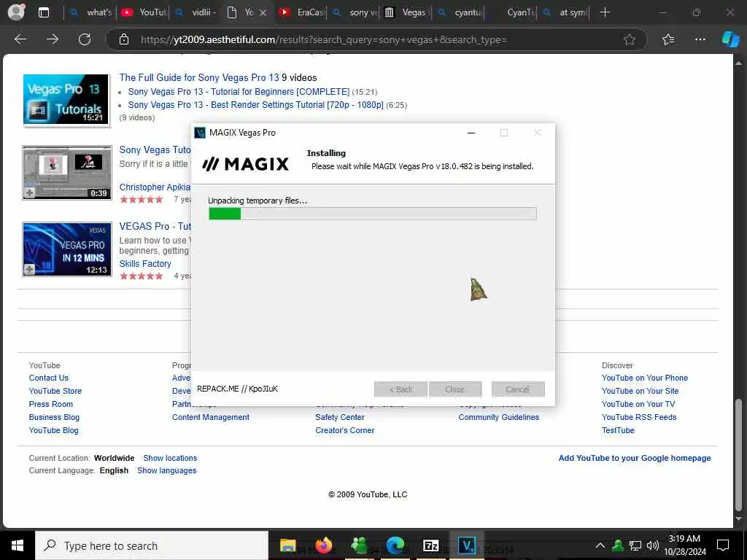Click the installer progress bar
This screenshot has width=747, height=560.
[x=373, y=214]
